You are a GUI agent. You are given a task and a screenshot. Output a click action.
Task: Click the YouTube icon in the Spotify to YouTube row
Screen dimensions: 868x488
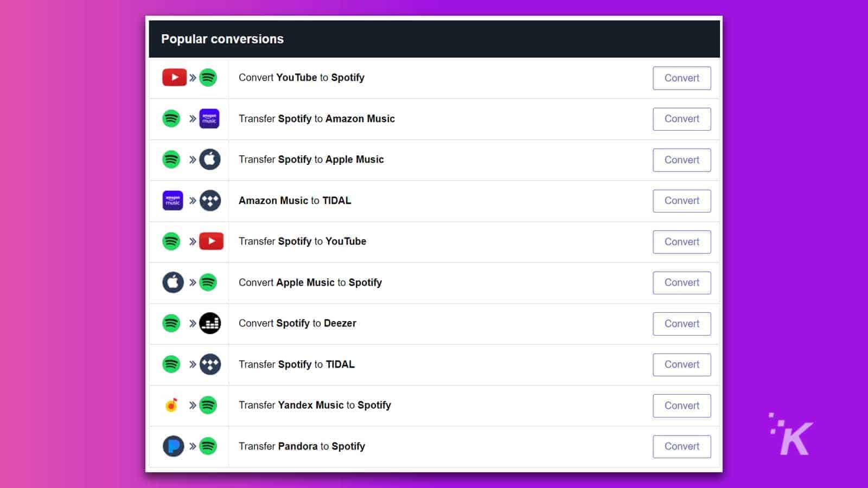coord(210,242)
